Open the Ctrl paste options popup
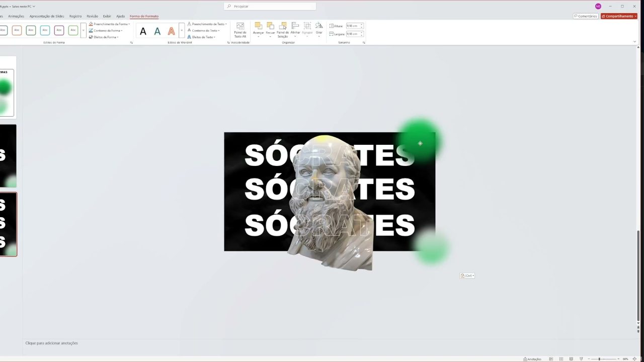The width and height of the screenshot is (644, 362). 467,276
